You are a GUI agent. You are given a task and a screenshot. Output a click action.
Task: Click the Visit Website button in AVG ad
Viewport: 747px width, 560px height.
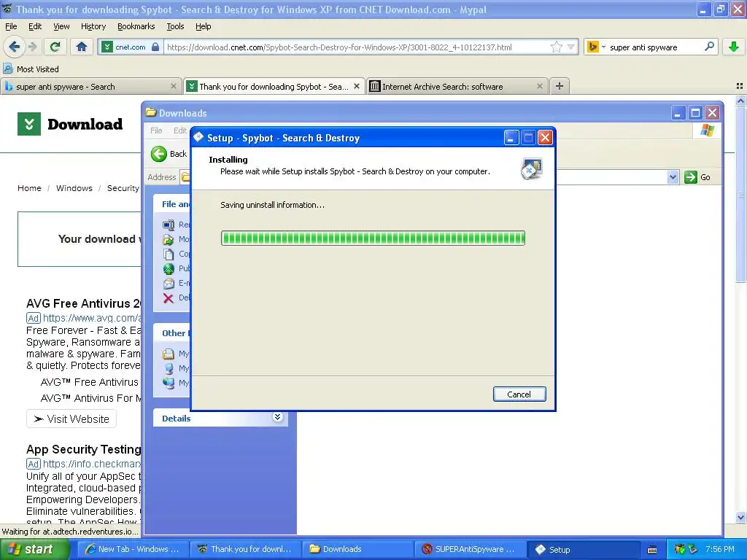[71, 419]
